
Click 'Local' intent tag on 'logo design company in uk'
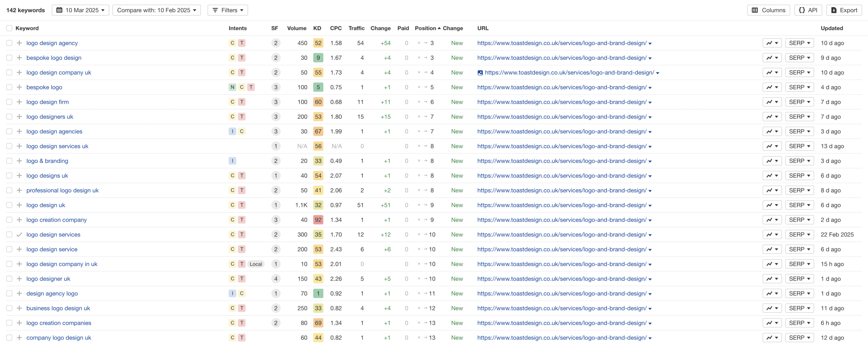coord(256,264)
